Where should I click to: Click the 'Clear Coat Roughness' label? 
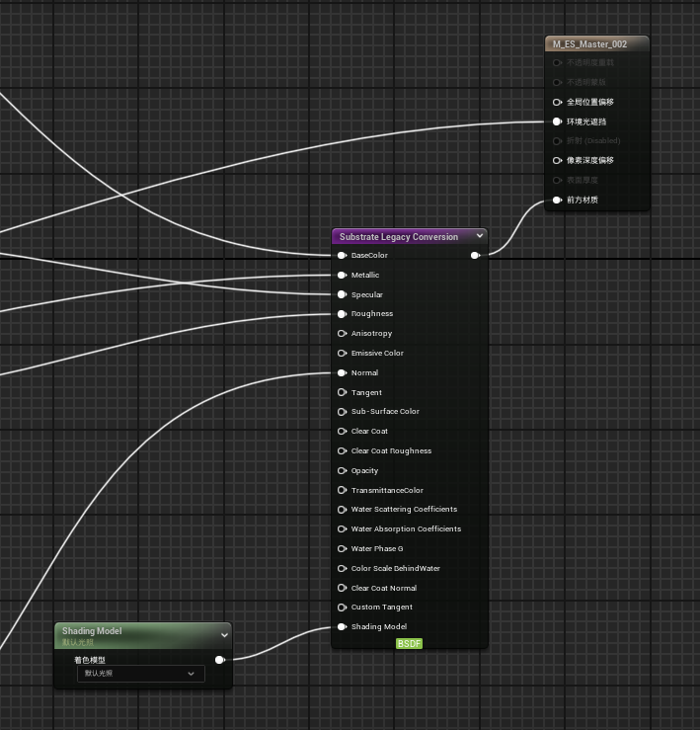coord(391,451)
